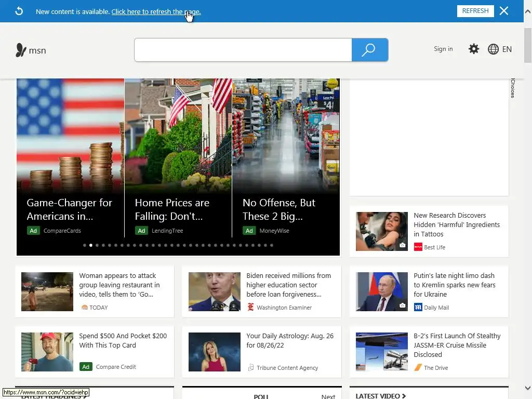Click the REFRESH button
Viewport: 532px width, 399px height.
pyautogui.click(x=475, y=11)
